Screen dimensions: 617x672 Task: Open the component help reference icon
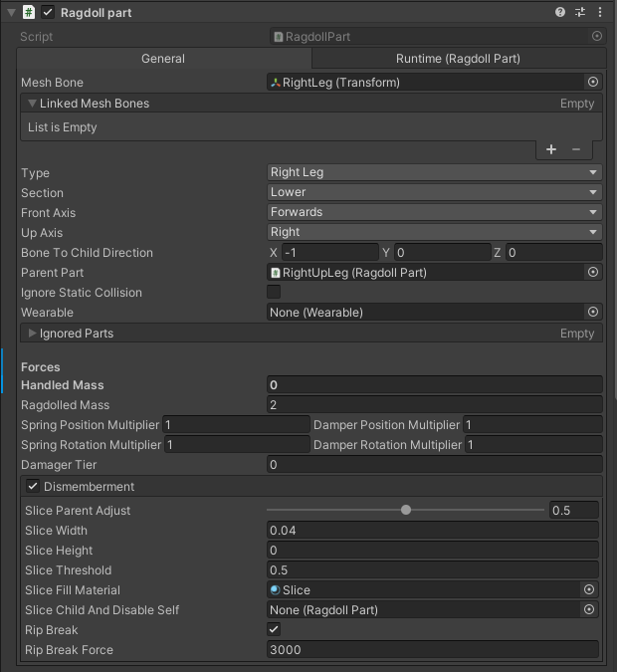[560, 12]
